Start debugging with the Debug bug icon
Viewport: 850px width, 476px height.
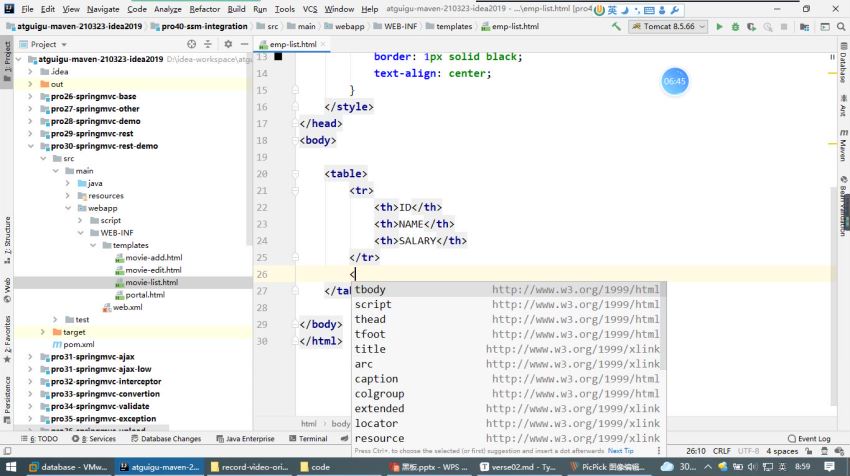pos(736,27)
